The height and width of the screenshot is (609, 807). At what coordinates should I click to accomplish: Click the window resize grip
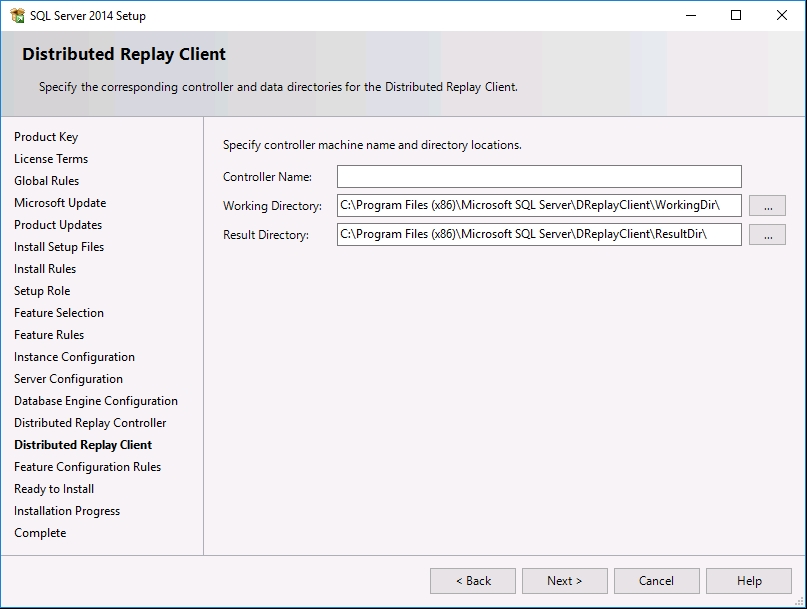click(x=799, y=601)
